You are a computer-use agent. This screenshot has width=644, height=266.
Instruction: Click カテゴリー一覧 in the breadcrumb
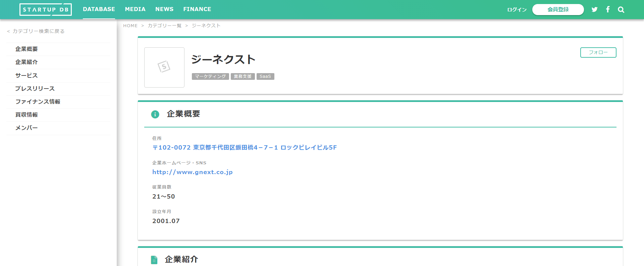pos(165,26)
